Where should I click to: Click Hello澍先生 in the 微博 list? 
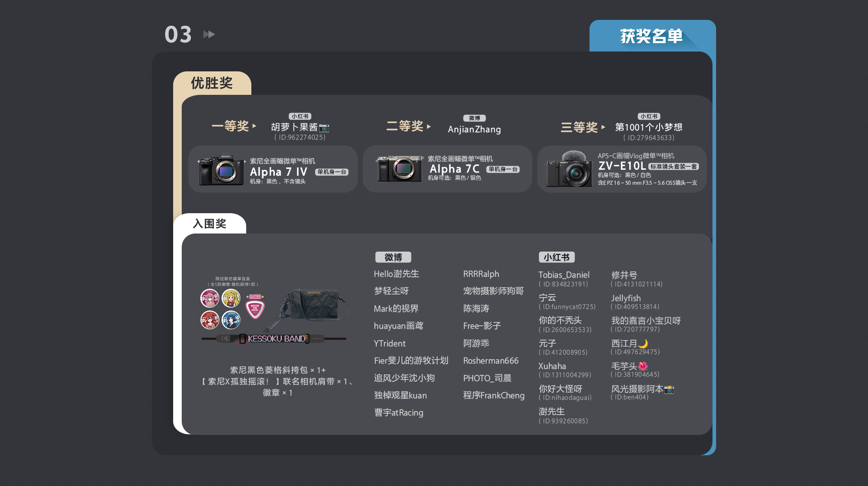[x=396, y=274]
